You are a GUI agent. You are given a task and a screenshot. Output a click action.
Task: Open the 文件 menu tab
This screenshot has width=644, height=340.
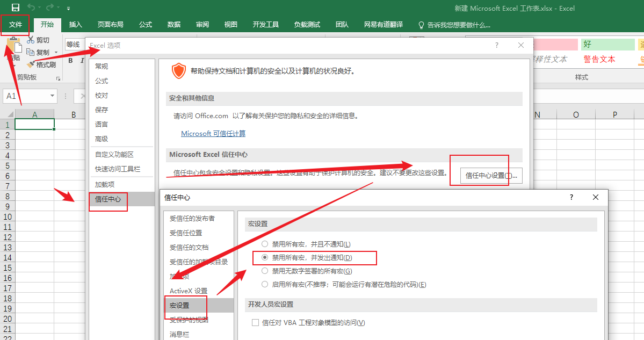click(x=15, y=25)
